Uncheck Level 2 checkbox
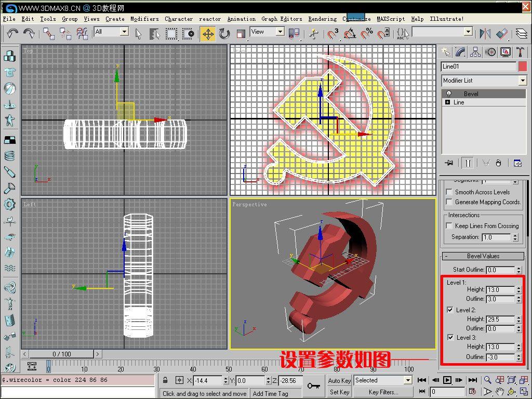The width and height of the screenshot is (532, 399). (450, 310)
